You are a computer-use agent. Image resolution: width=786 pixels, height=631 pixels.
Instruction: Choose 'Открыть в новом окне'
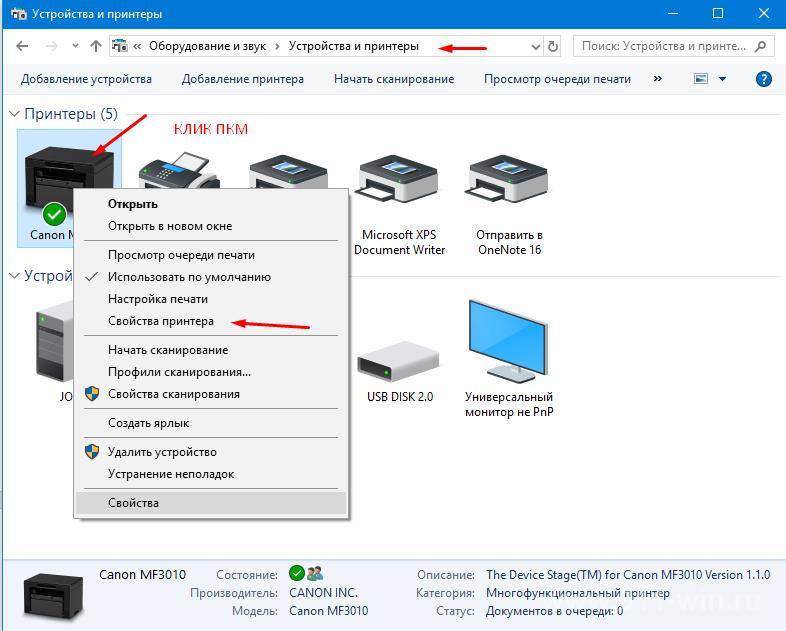[x=211, y=226]
